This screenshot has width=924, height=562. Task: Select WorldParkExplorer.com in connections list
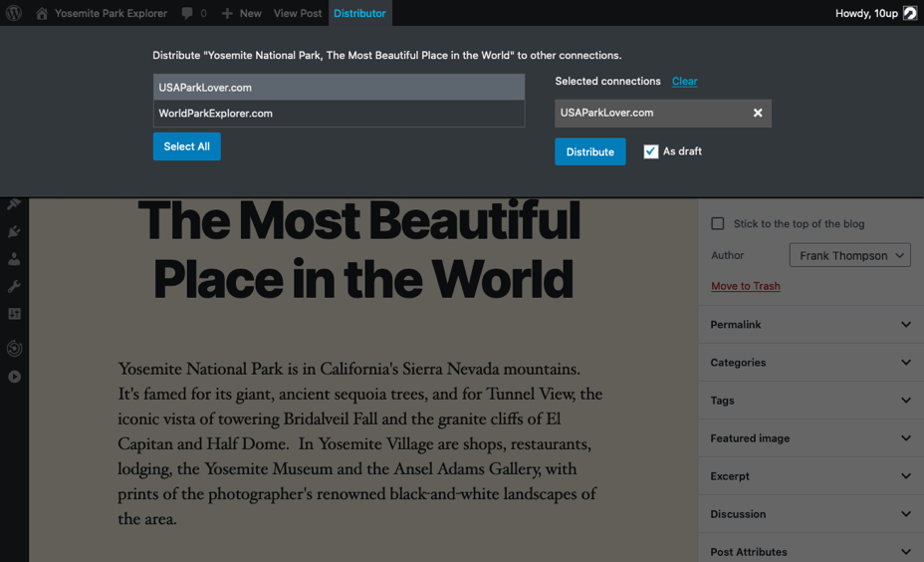[339, 114]
